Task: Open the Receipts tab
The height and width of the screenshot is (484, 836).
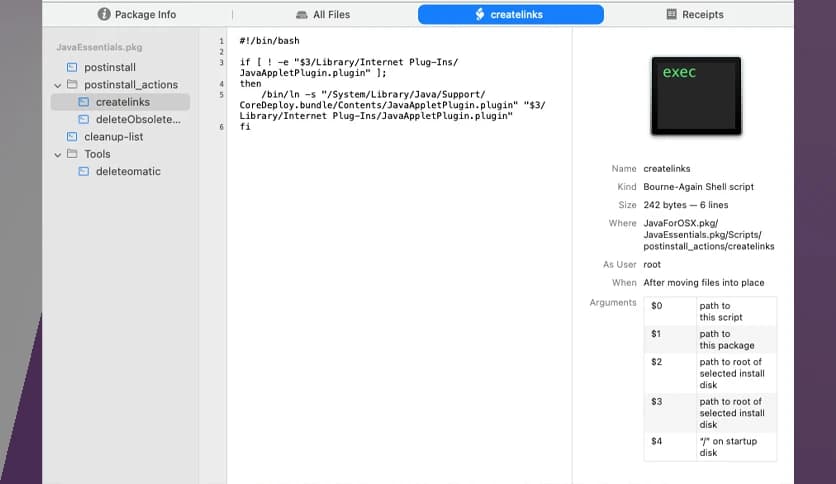Action: [695, 14]
